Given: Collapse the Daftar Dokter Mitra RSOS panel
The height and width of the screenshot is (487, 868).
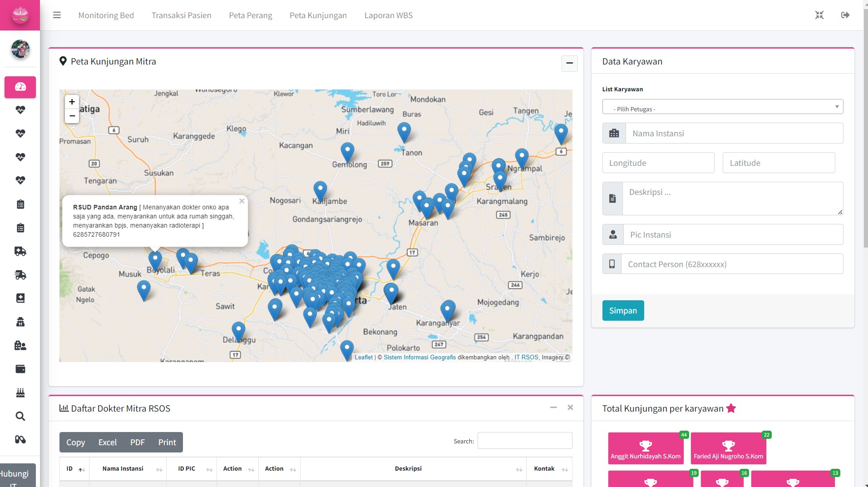Looking at the screenshot, I should click(553, 407).
